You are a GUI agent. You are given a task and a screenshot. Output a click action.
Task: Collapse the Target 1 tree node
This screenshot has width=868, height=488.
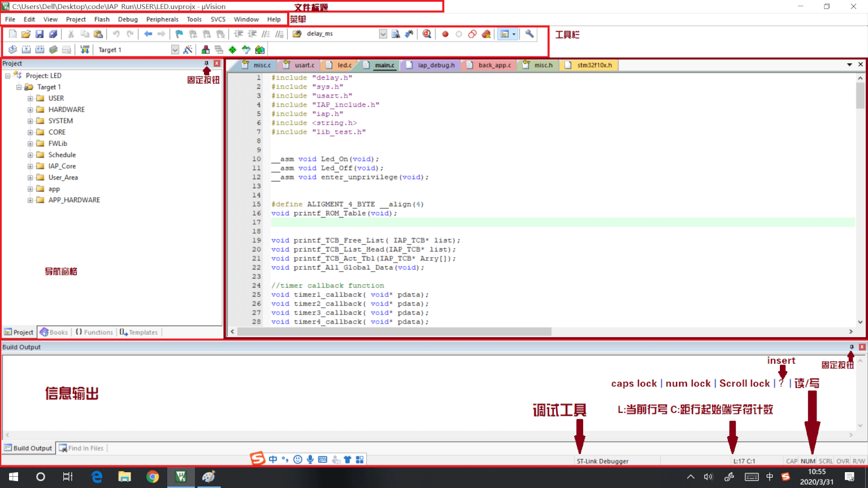(19, 87)
